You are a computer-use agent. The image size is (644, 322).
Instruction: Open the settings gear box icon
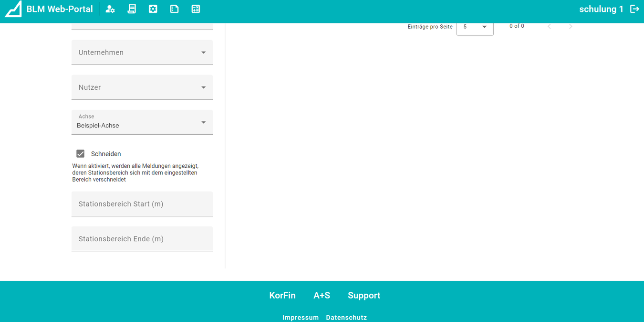[153, 9]
